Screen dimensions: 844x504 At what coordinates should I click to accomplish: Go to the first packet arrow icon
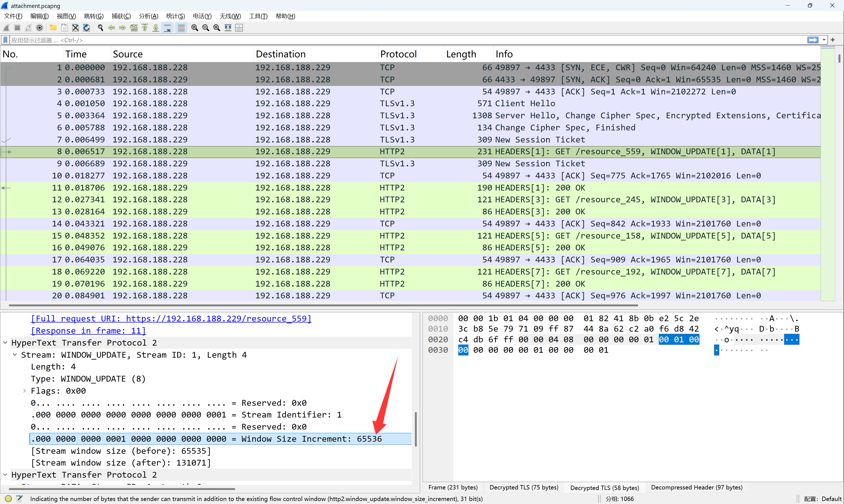(x=145, y=28)
